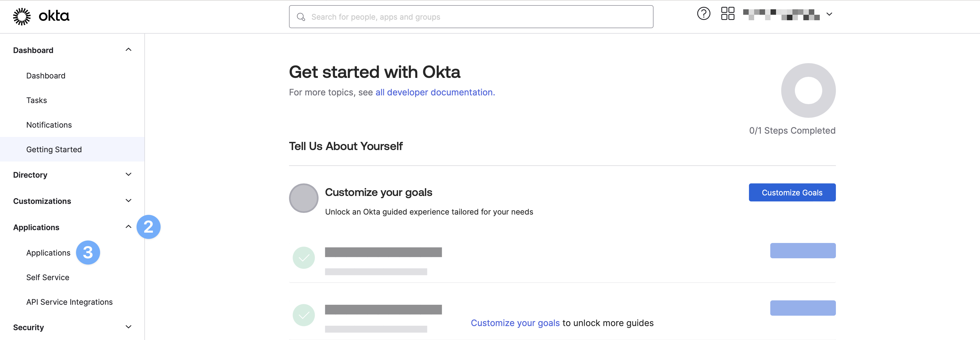The width and height of the screenshot is (980, 340).
Task: Click the circular avatar beside Customize your goals
Action: (x=303, y=198)
